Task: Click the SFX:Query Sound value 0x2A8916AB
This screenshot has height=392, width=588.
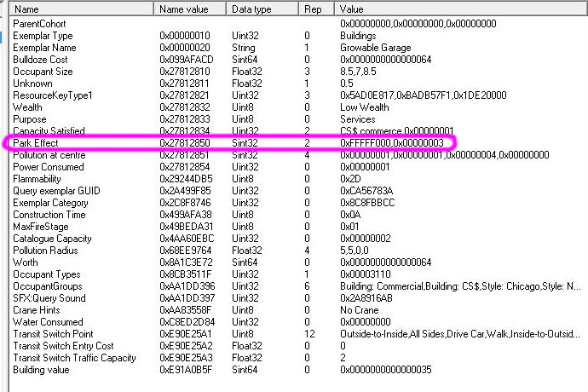Action: click(x=366, y=298)
